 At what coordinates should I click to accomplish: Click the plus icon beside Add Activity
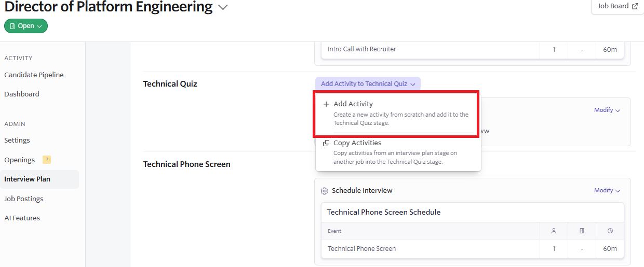click(326, 104)
